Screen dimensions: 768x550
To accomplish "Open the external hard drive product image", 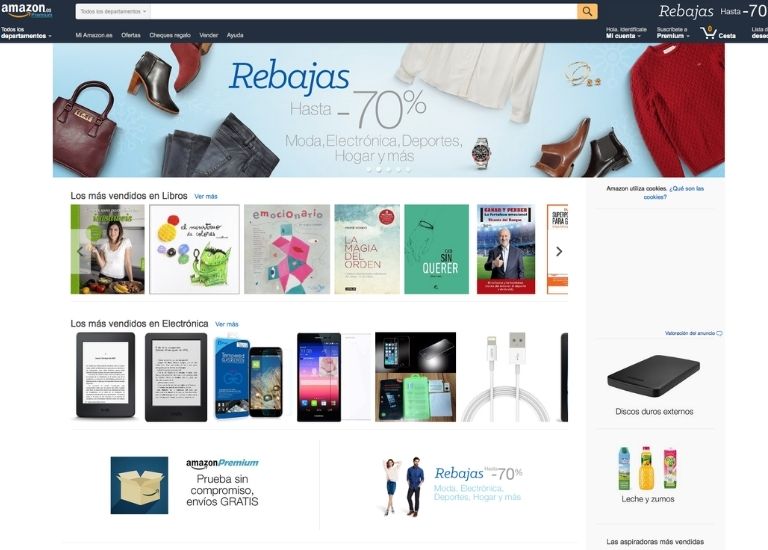I will (653, 376).
